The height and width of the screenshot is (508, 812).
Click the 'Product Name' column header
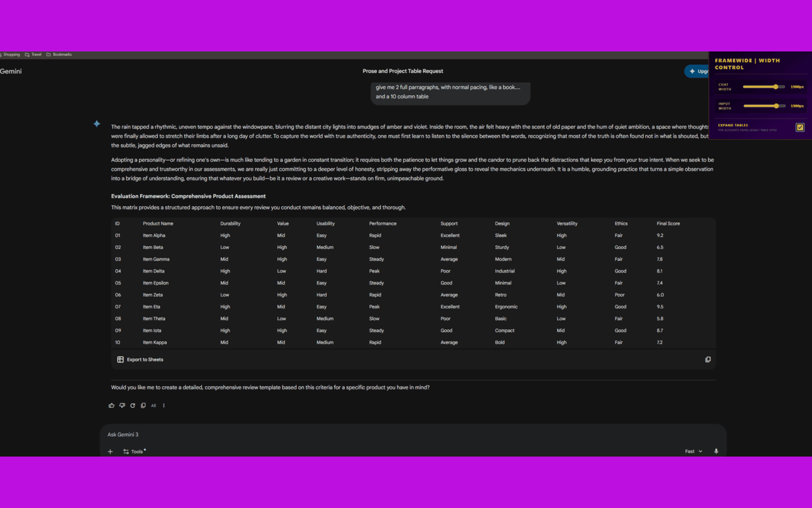click(x=158, y=224)
